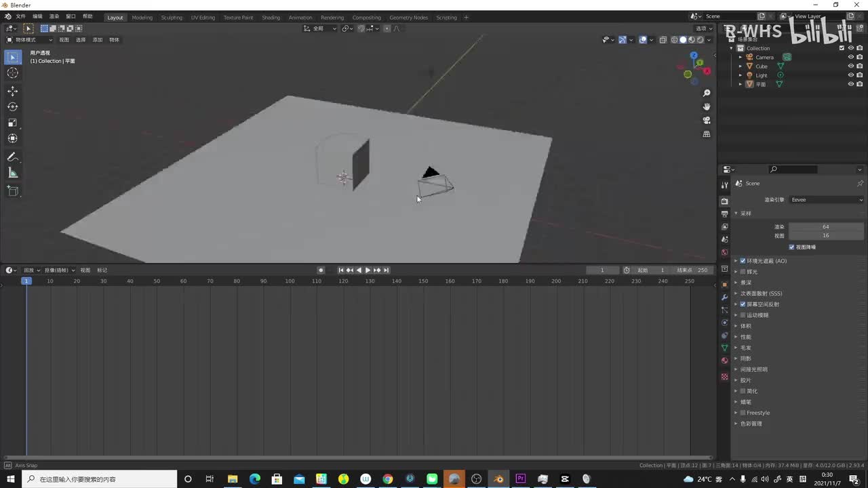Jump to the timeline start frame
The width and height of the screenshot is (868, 488).
click(341, 270)
